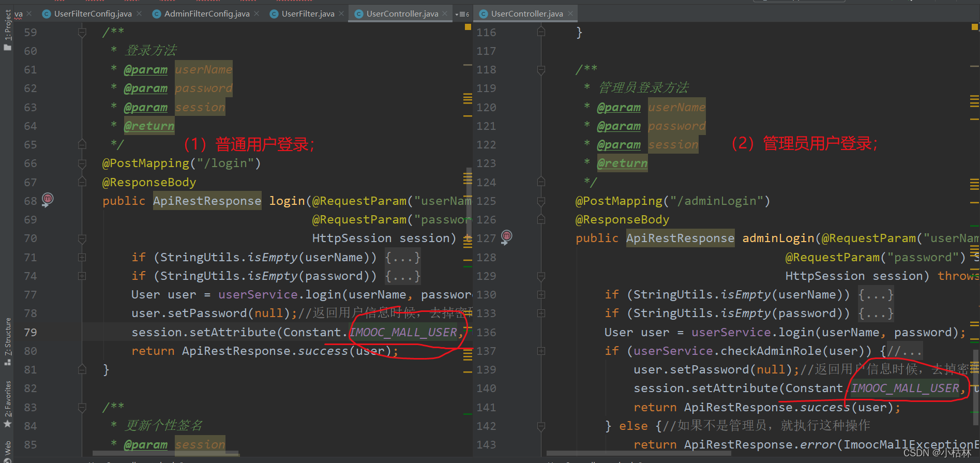Collapse the Javadoc comment starting on line 83

click(82, 407)
